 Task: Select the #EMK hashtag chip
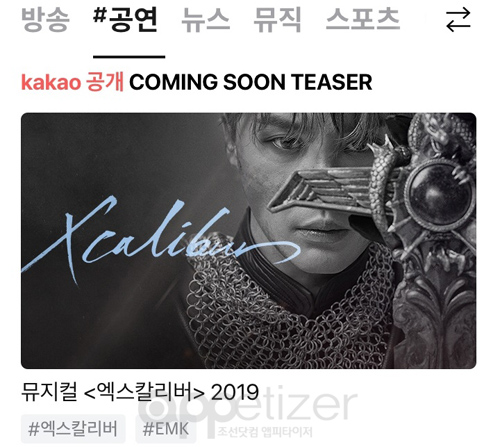coord(166,429)
